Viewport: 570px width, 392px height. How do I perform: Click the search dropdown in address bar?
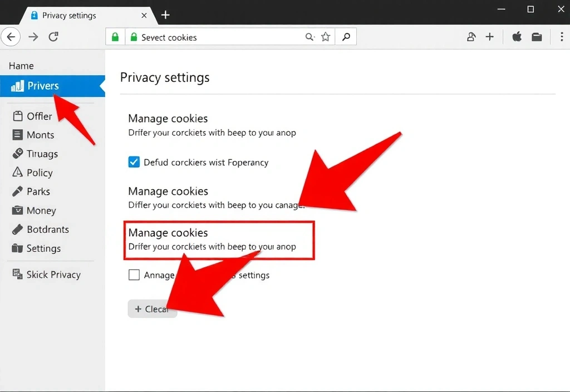[x=310, y=37]
